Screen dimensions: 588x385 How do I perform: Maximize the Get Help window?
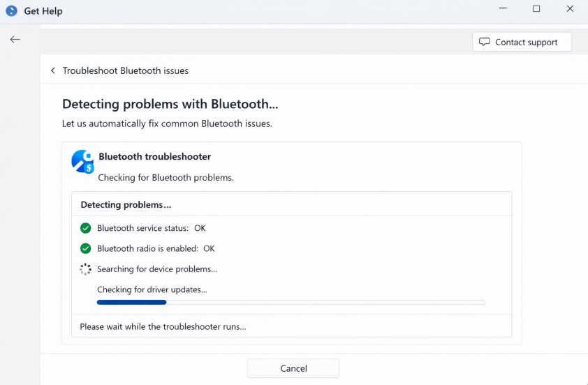coord(536,8)
